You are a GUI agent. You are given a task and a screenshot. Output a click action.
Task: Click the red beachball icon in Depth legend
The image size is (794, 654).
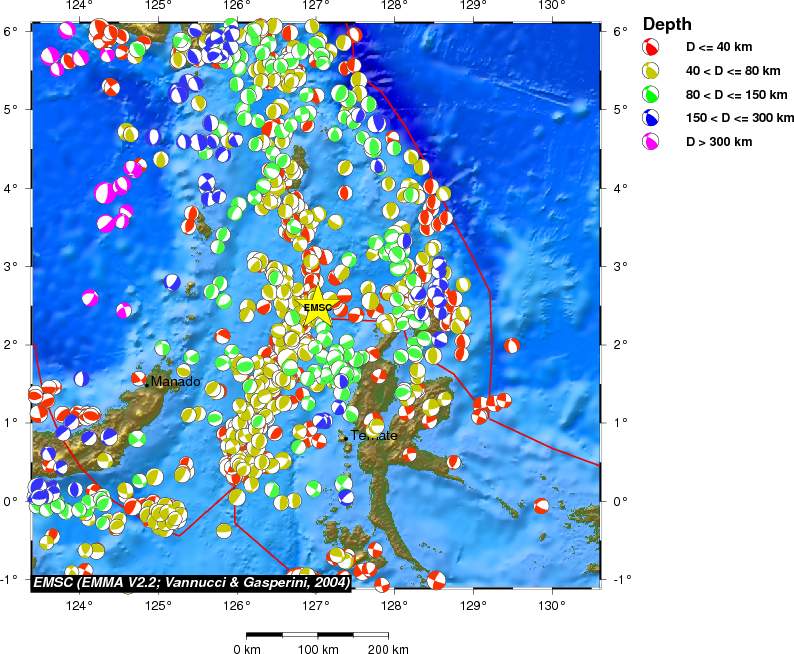651,47
